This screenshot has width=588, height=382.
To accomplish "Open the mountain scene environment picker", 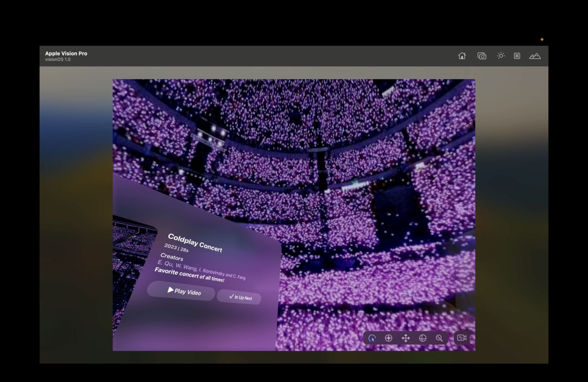I will click(535, 56).
